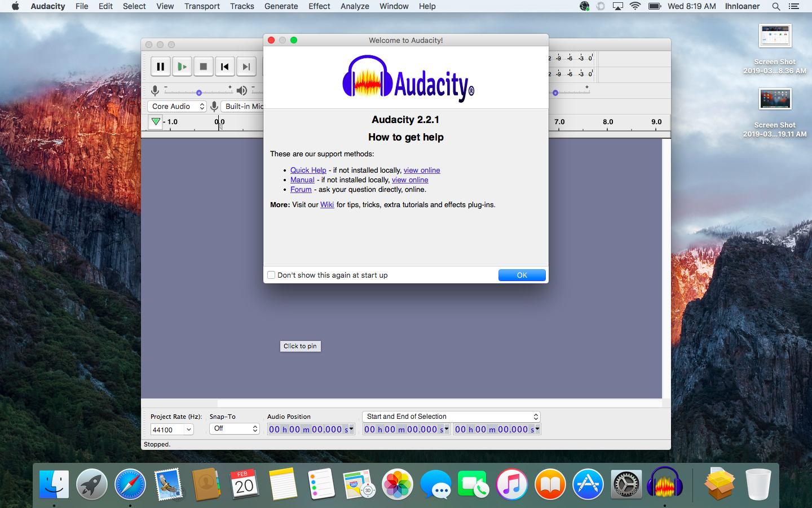Open the Quick Help link
Viewport: 812px width, 508px height.
point(308,170)
